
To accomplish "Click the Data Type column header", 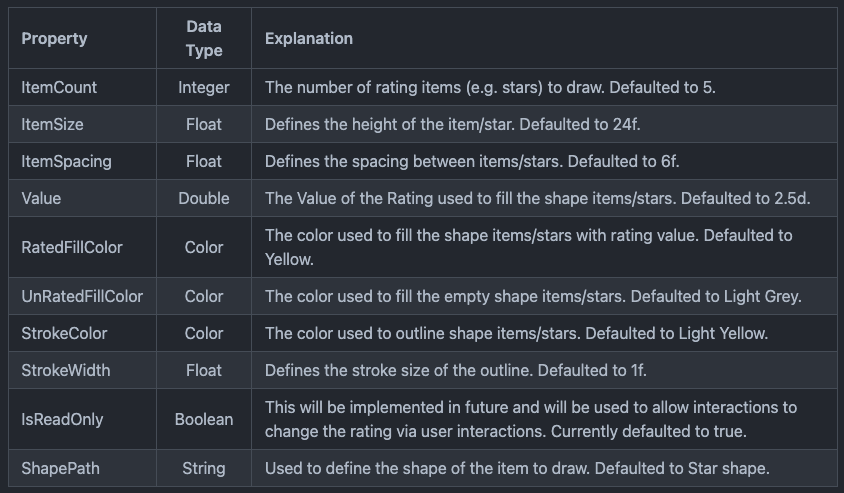I will coord(204,39).
